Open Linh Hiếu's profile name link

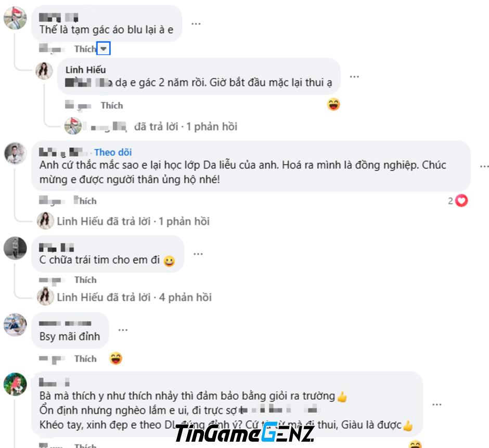[x=85, y=70]
